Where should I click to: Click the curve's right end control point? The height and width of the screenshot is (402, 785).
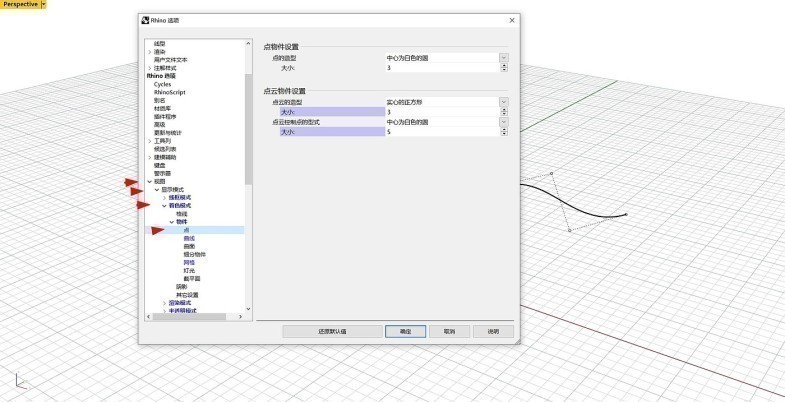(626, 215)
